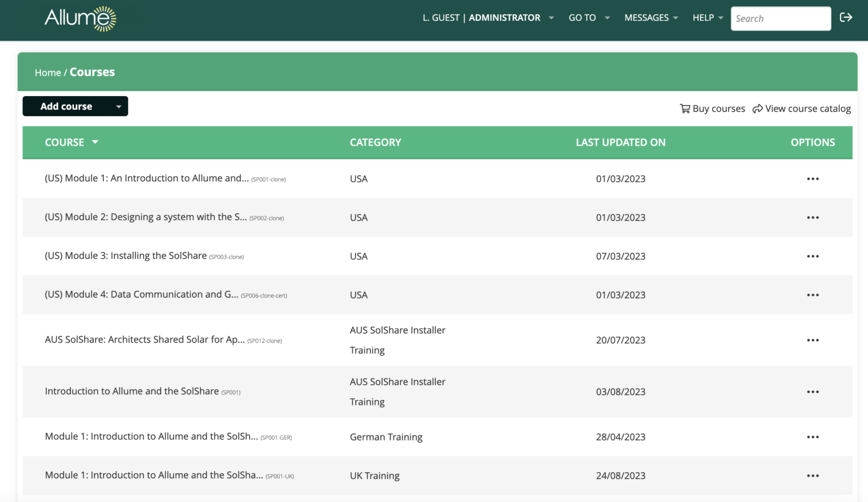Click date 01/03/2023 in SP006-clone-cert row
Screen dimensions: 868x502
click(620, 295)
